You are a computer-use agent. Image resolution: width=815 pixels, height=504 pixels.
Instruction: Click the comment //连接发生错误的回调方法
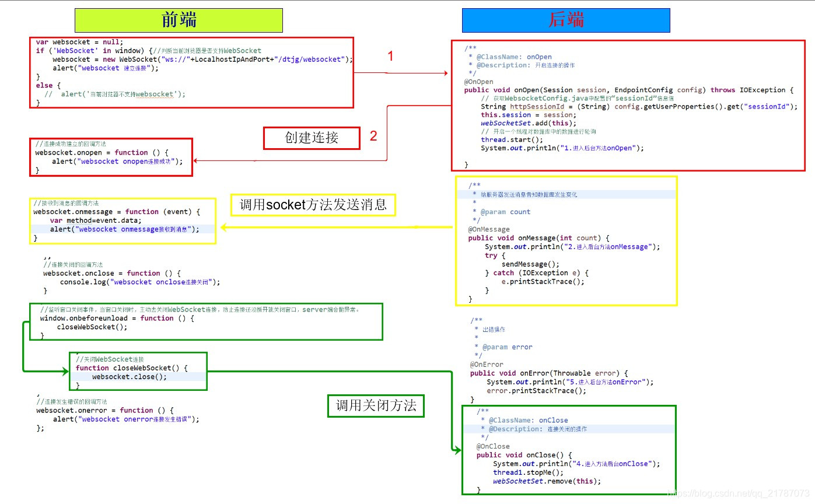pos(71,401)
